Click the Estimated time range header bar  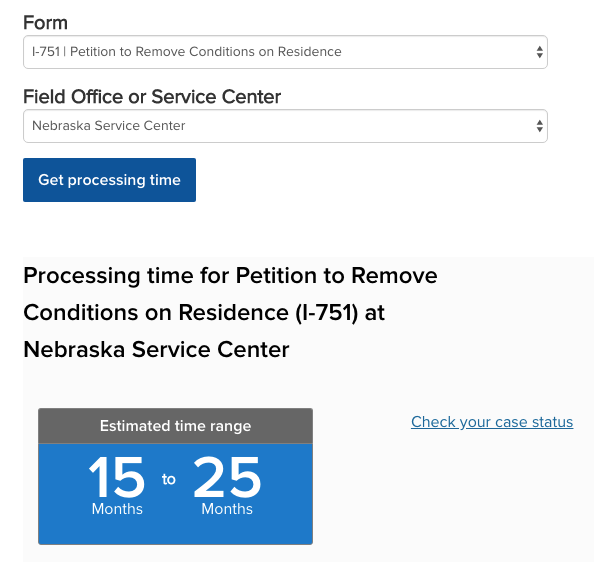click(x=175, y=426)
